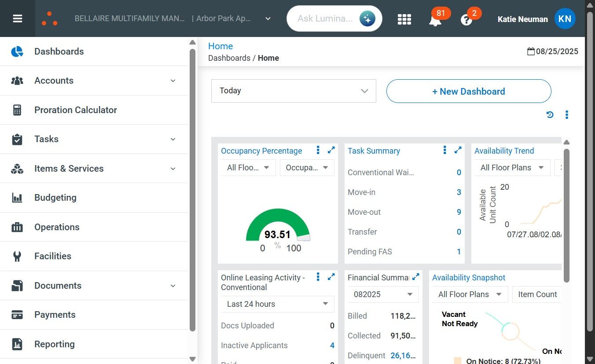Open the Availability Trend title link

pyautogui.click(x=504, y=151)
